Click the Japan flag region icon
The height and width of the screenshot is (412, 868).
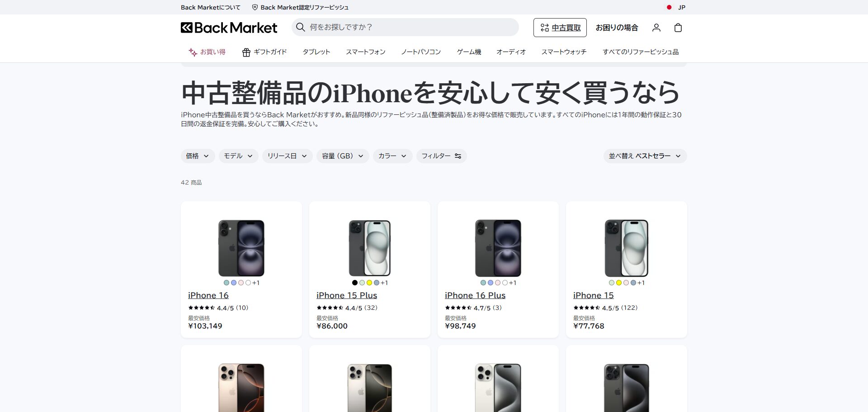pos(669,7)
